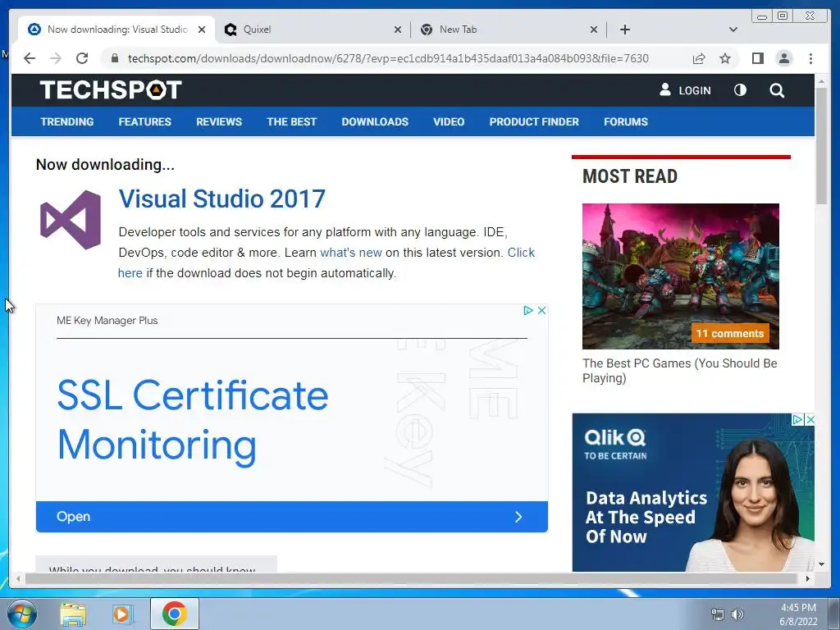Click the address bar URL field
The image size is (840, 630).
click(388, 58)
